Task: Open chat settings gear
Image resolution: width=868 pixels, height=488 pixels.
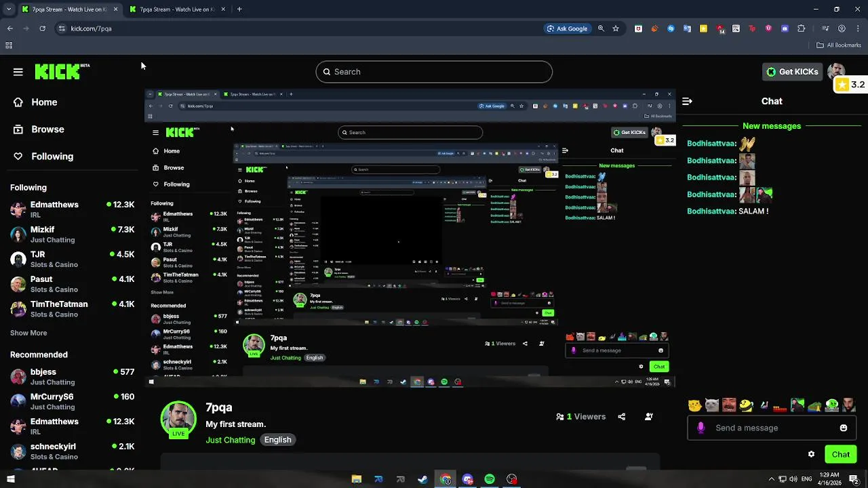Action: click(811, 454)
